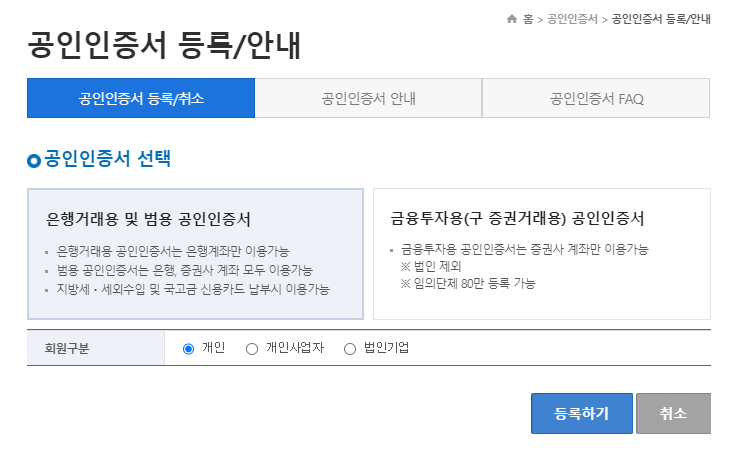
Task: Click text 범용 공인인증서는 은행, 증권사 계좌 모두 이용가능
Action: (x=185, y=270)
